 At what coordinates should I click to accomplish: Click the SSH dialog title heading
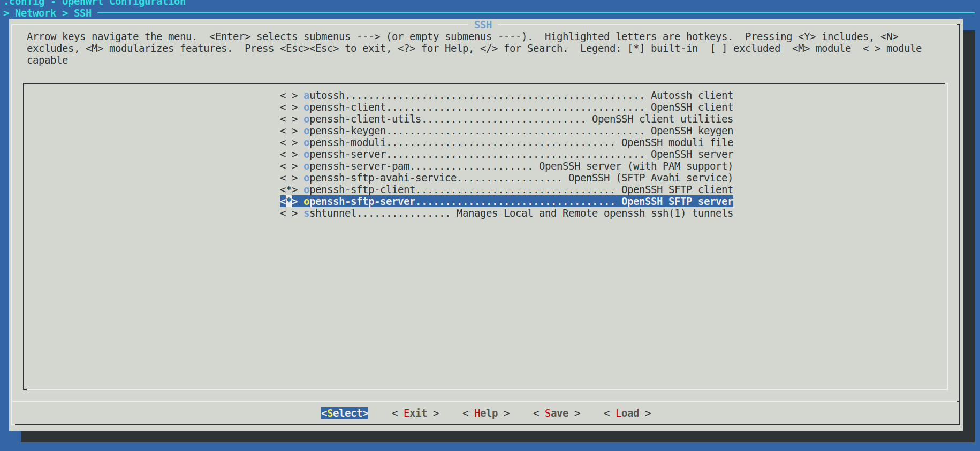[483, 25]
